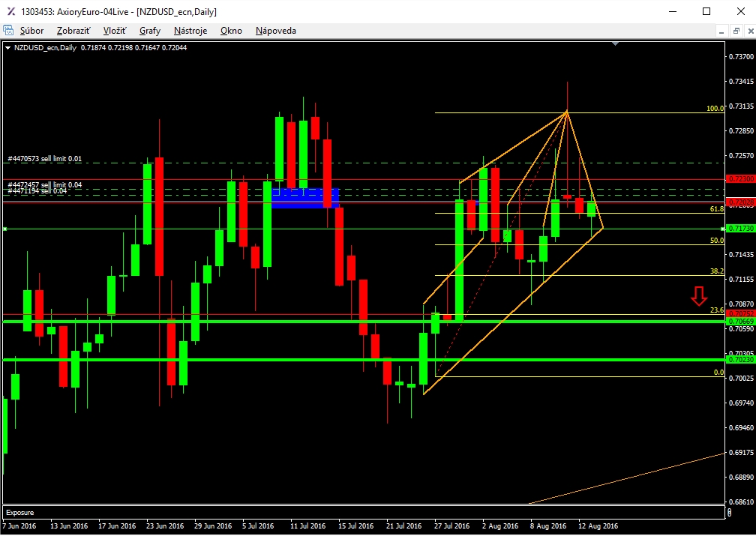Screen dimensions: 756x536
Task: Click the '#4471194 sell 0.04' order label
Action: tap(37, 191)
